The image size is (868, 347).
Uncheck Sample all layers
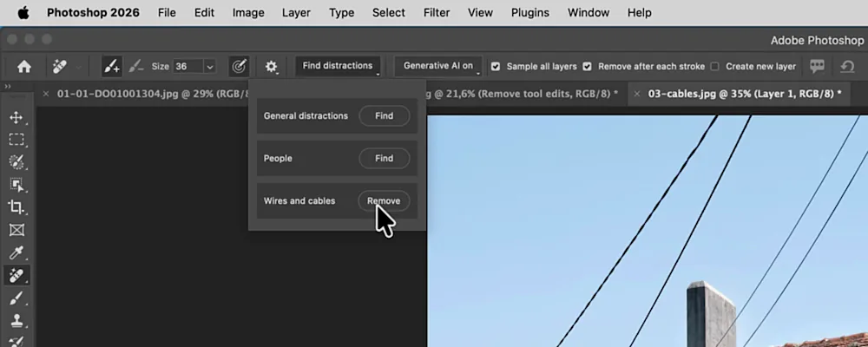click(x=496, y=67)
